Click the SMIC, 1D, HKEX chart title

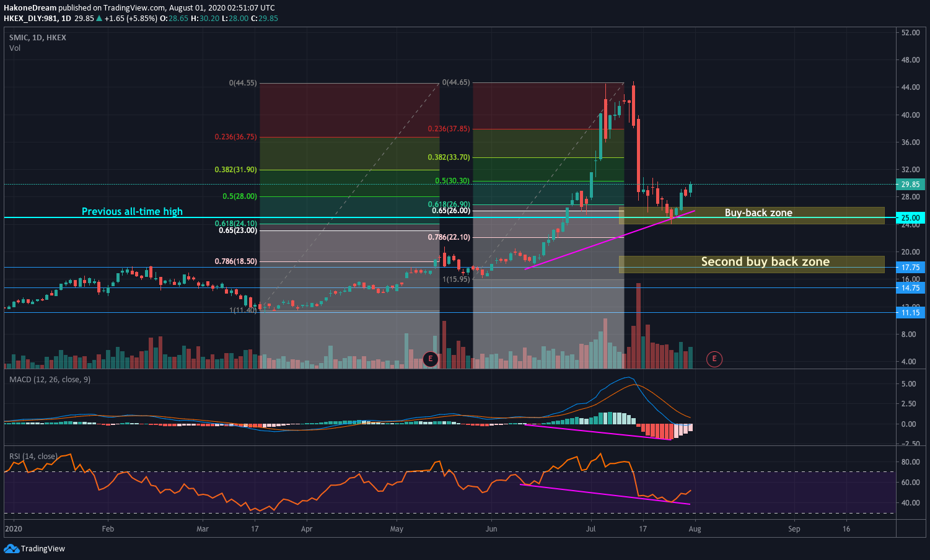point(37,38)
